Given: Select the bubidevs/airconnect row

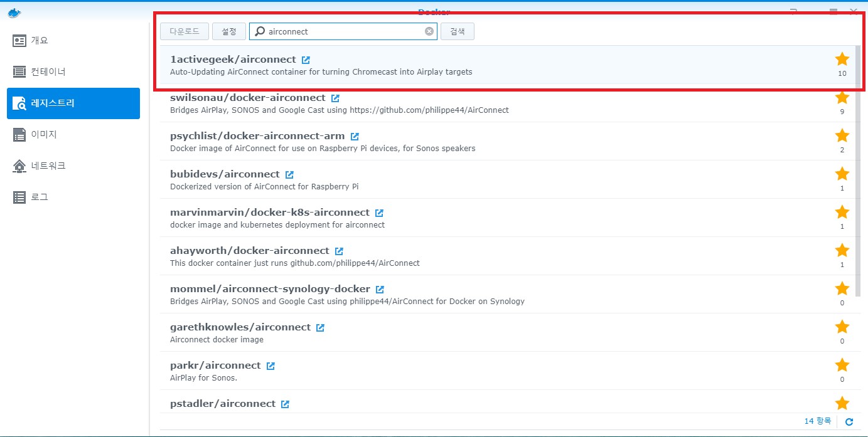Looking at the screenshot, I should click(x=506, y=179).
